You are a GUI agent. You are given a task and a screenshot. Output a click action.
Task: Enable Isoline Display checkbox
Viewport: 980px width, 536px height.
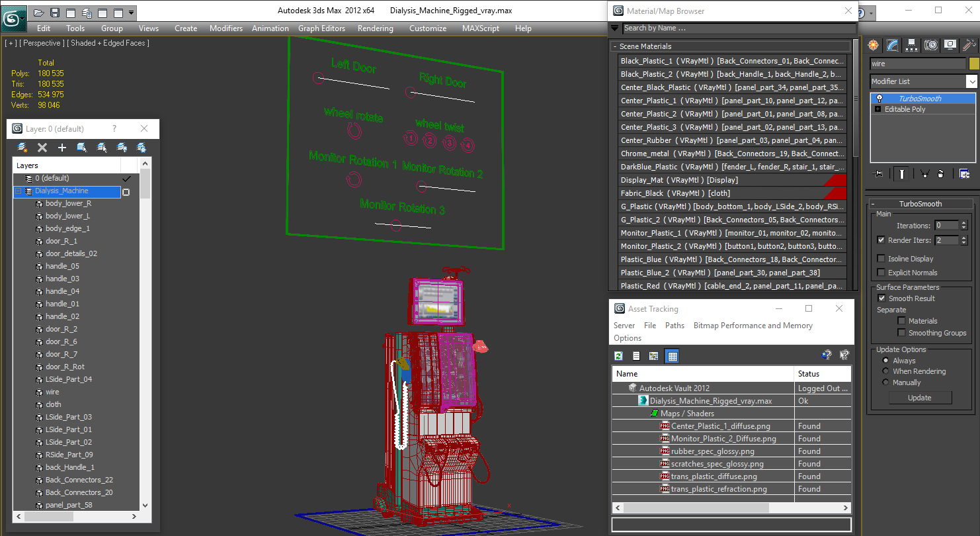point(881,259)
